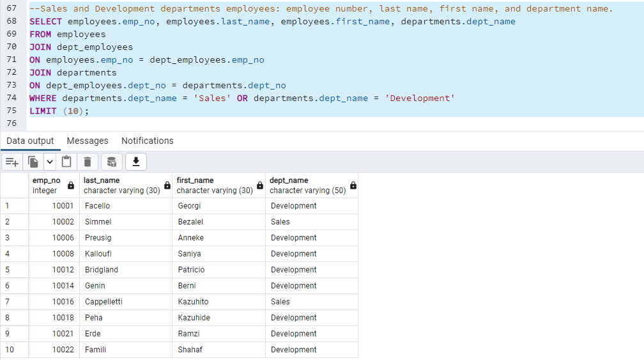Image resolution: width=644 pixels, height=360 pixels.
Task: Open the Messages tab
Action: coord(88,141)
